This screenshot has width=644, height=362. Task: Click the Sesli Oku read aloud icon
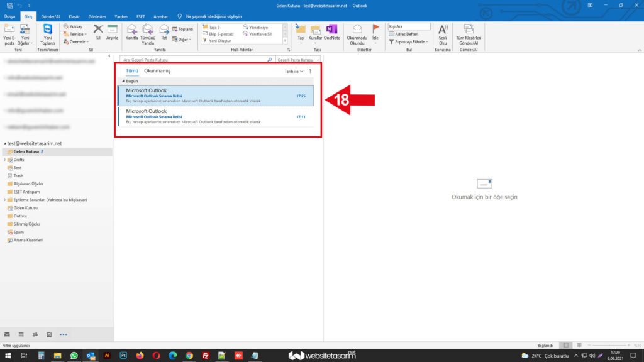(443, 30)
